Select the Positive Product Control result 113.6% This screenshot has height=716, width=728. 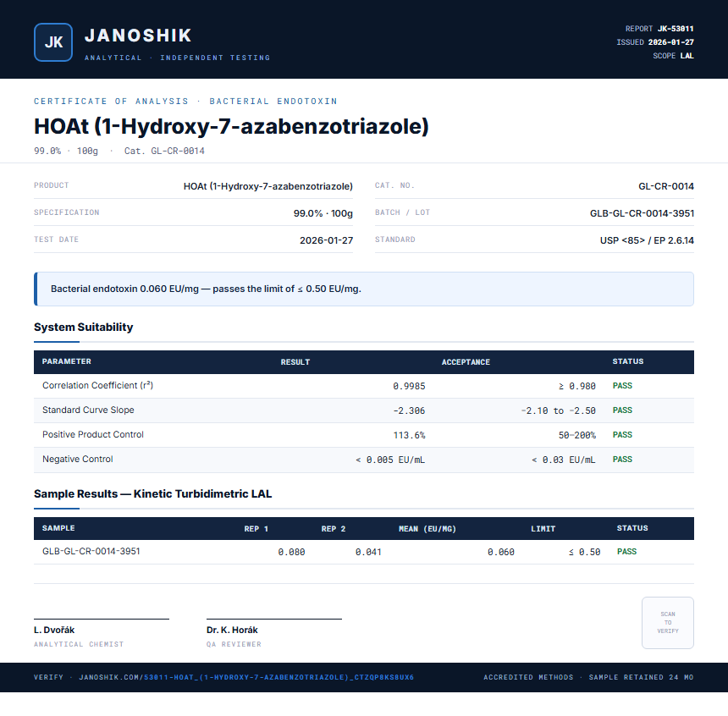click(409, 436)
